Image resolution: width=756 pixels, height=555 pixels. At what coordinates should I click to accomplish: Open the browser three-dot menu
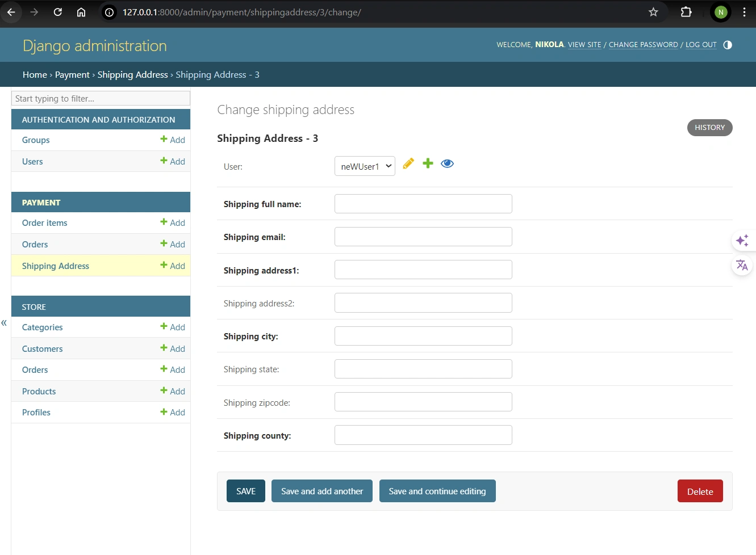(x=744, y=12)
